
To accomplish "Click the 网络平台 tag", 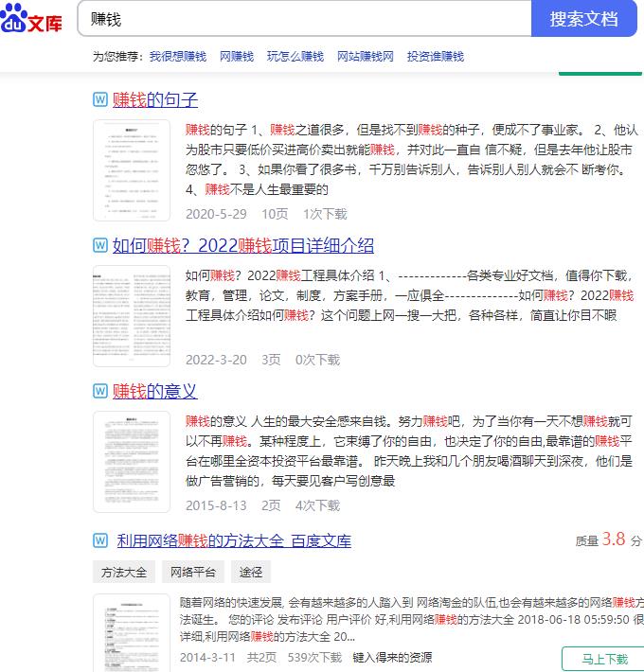I will click(x=193, y=572).
